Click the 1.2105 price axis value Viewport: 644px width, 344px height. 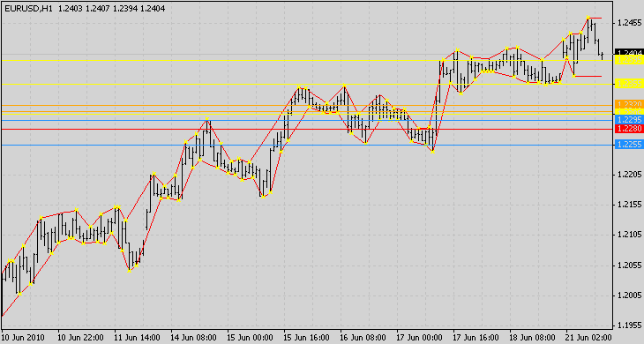tap(630, 235)
